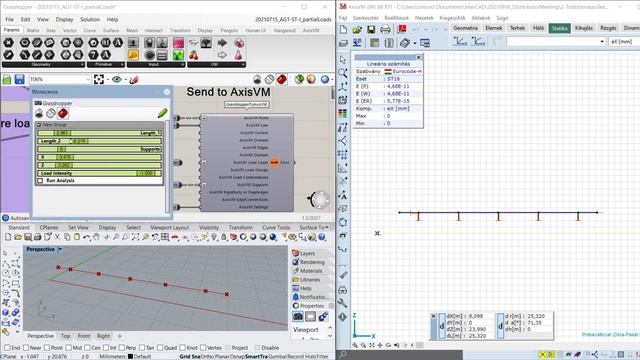This screenshot has height=360, width=640.
Task: Click PDF export icon in AxisVM toolbar
Action: (402, 29)
